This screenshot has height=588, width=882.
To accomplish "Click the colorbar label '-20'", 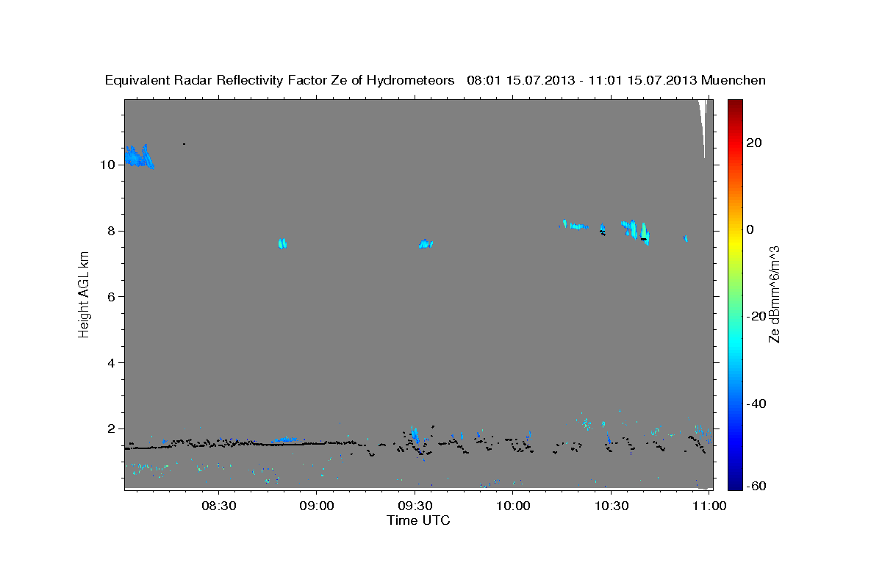I will [x=757, y=316].
